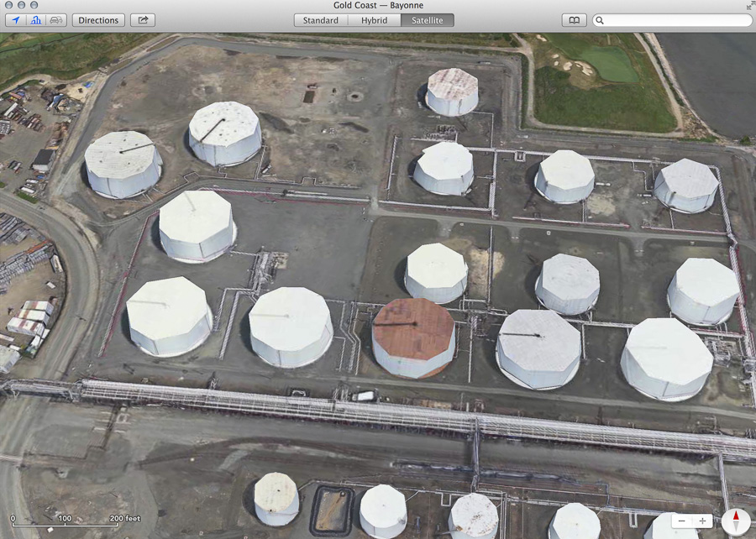The width and height of the screenshot is (756, 539).
Task: Switch to the Standard map tab
Action: click(x=320, y=19)
